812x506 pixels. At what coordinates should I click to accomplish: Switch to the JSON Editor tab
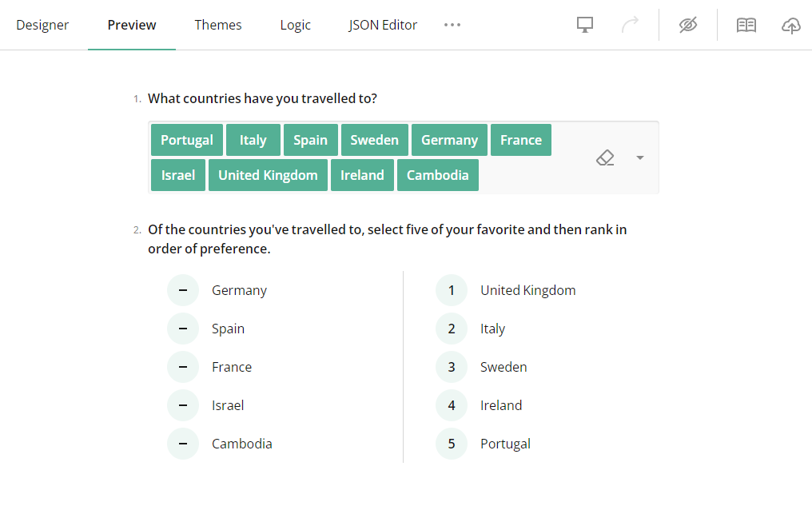[x=383, y=25]
